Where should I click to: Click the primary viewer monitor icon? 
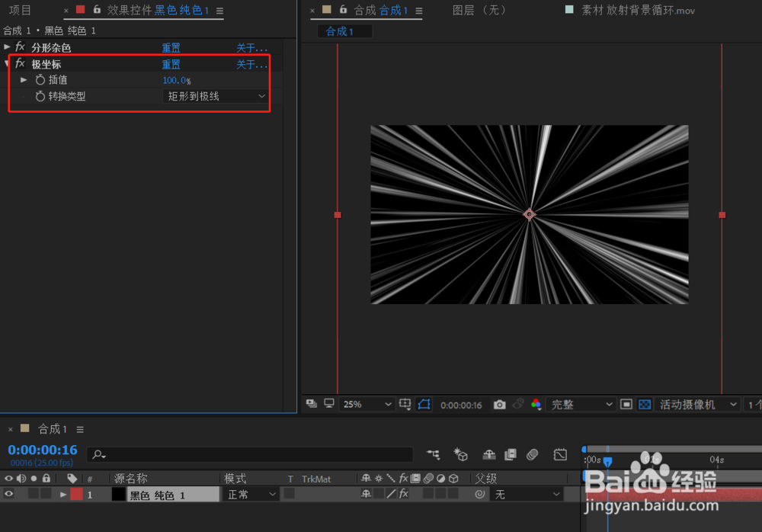click(x=329, y=404)
